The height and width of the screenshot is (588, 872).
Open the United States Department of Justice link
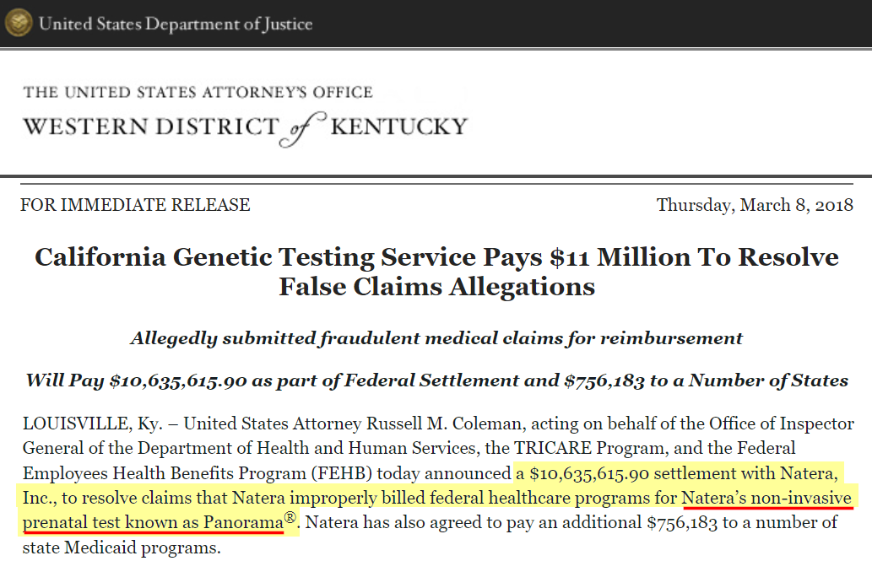pyautogui.click(x=176, y=24)
